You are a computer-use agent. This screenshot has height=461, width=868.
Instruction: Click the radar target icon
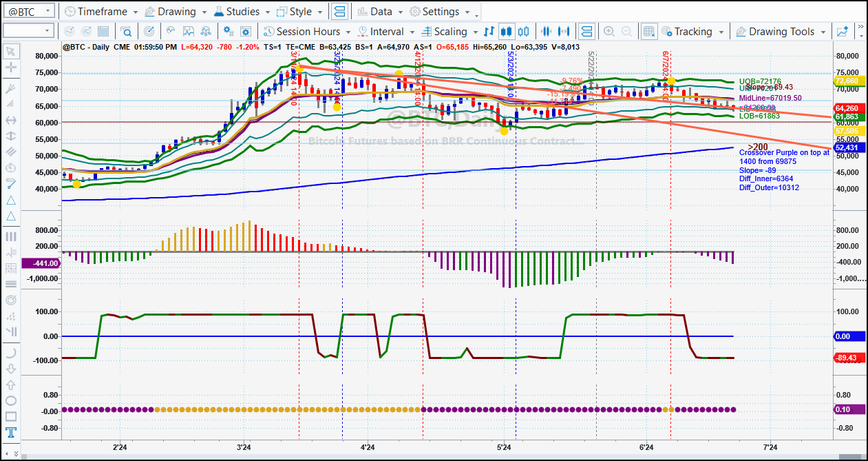click(150, 31)
